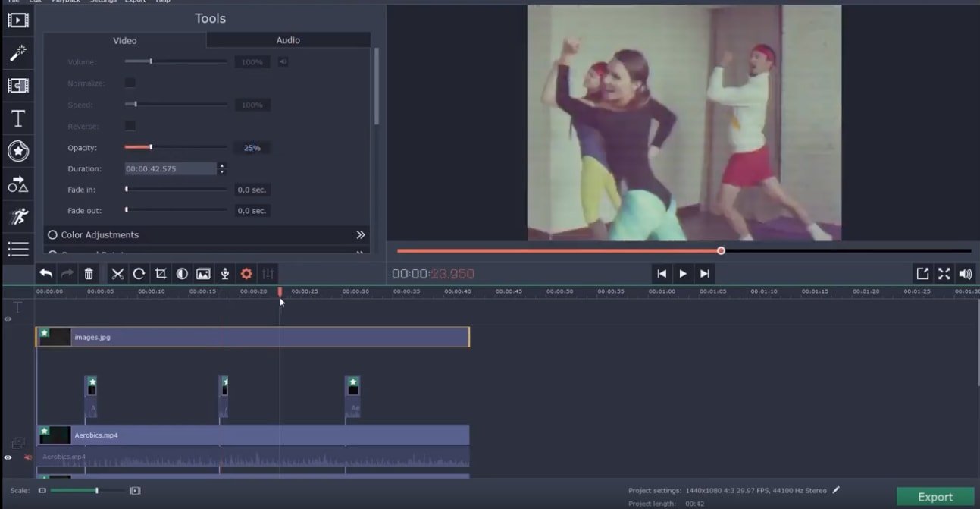Open the Filters panel with the magic wand icon
The height and width of the screenshot is (509, 980).
pyautogui.click(x=18, y=52)
